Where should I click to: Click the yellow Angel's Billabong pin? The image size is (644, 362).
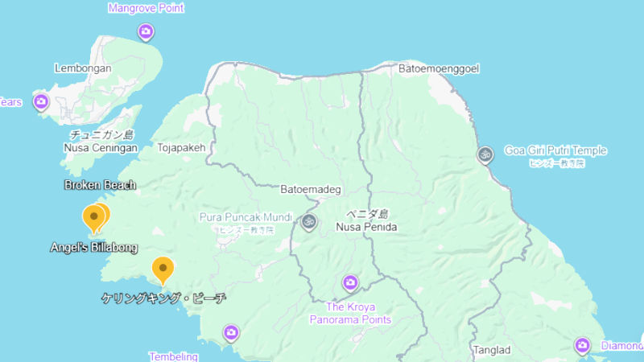click(93, 219)
